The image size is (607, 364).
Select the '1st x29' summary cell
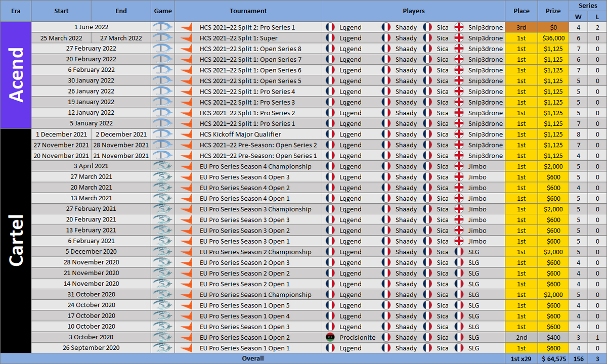point(522,358)
